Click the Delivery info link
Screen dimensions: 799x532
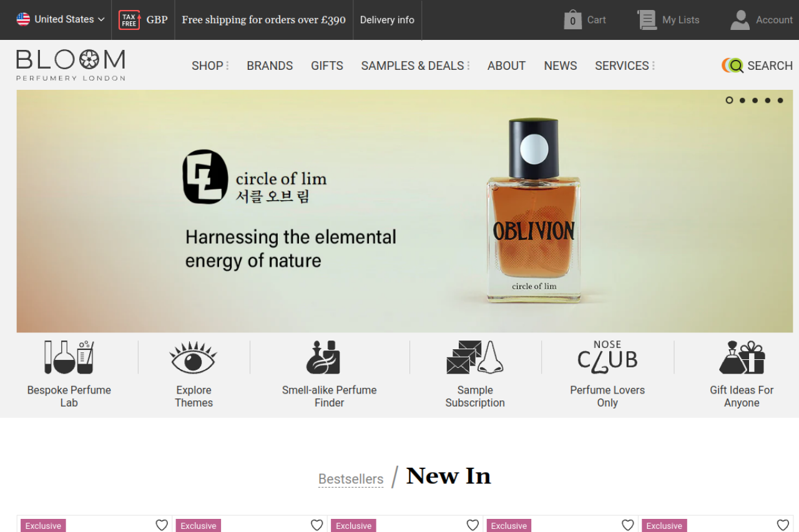click(x=387, y=20)
